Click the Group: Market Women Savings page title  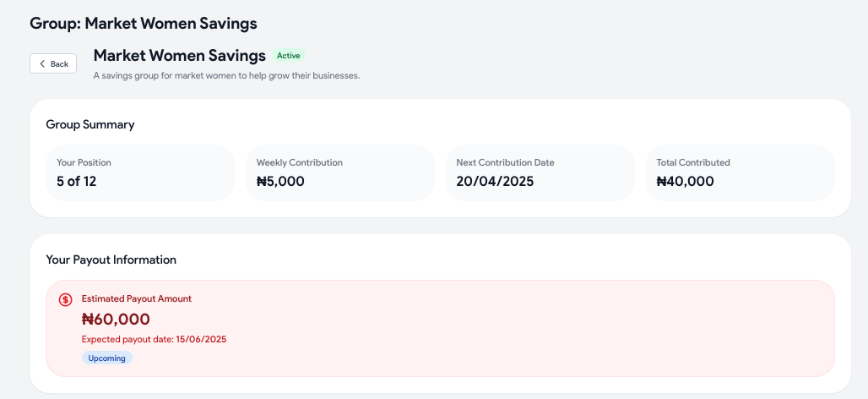(x=144, y=24)
